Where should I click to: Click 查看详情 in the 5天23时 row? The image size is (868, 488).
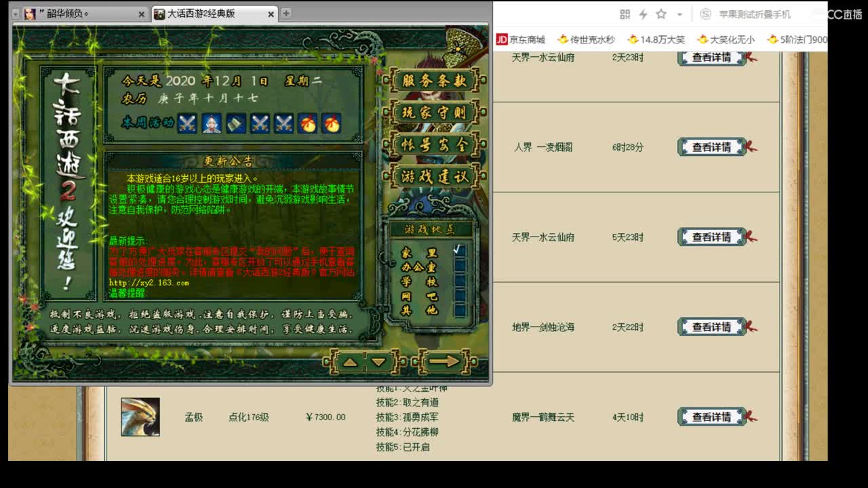click(711, 237)
